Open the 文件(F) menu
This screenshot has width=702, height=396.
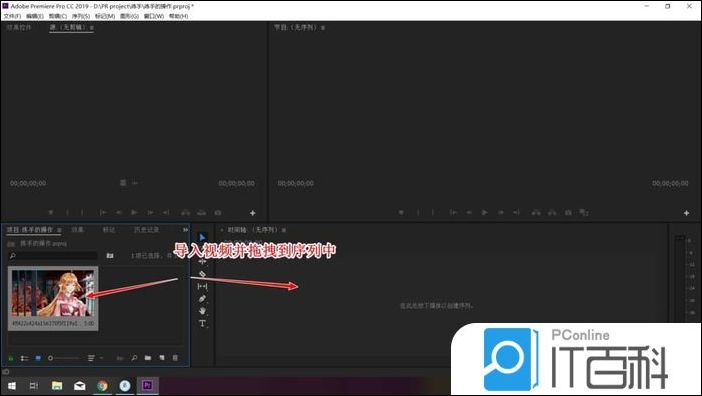click(12, 16)
